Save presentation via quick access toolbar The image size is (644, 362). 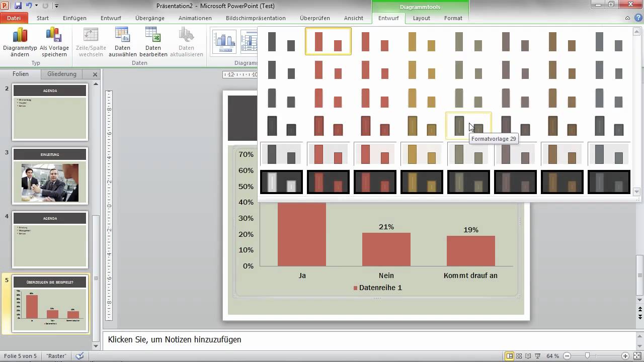[x=18, y=6]
